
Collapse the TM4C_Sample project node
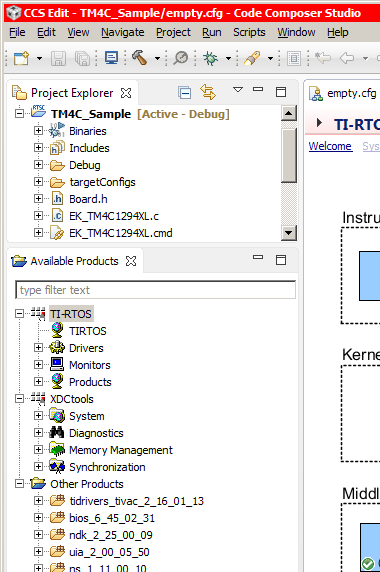(19, 113)
